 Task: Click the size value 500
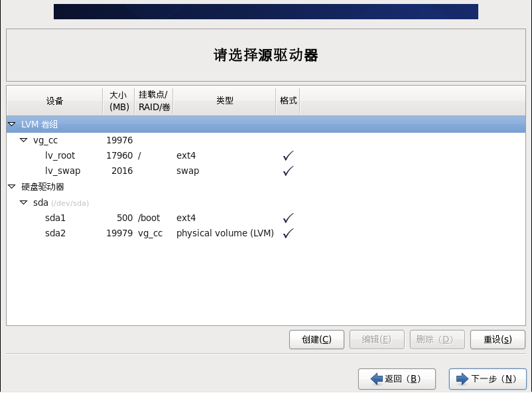125,218
